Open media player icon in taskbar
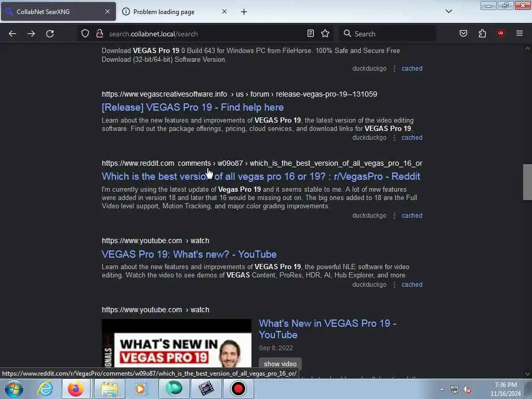The image size is (532, 399). pos(140,389)
